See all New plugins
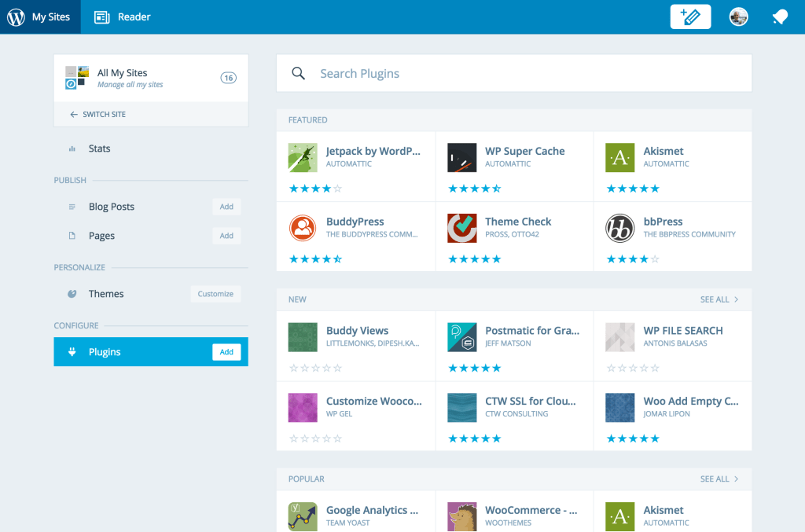The height and width of the screenshot is (532, 805). coord(719,299)
